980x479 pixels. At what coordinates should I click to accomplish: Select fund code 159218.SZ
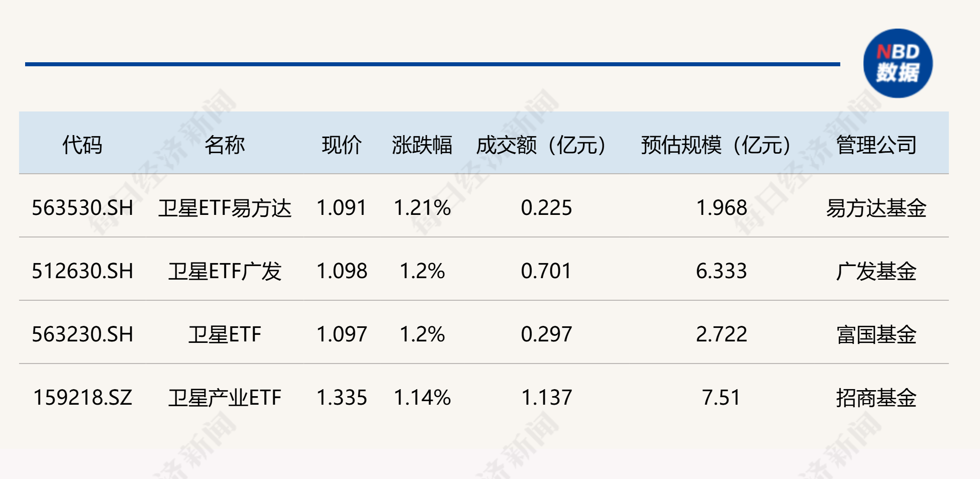pyautogui.click(x=82, y=398)
